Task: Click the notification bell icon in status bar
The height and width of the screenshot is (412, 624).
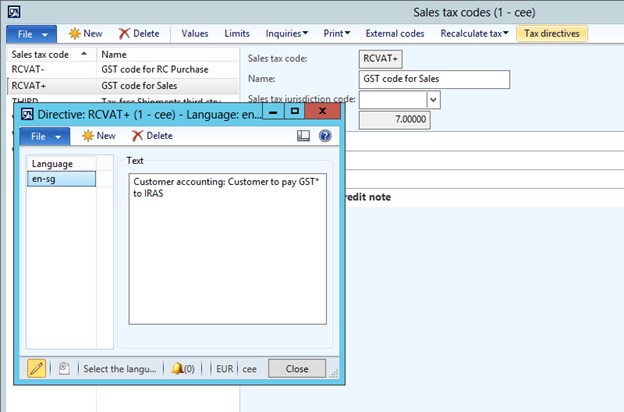Action: pyautogui.click(x=177, y=369)
